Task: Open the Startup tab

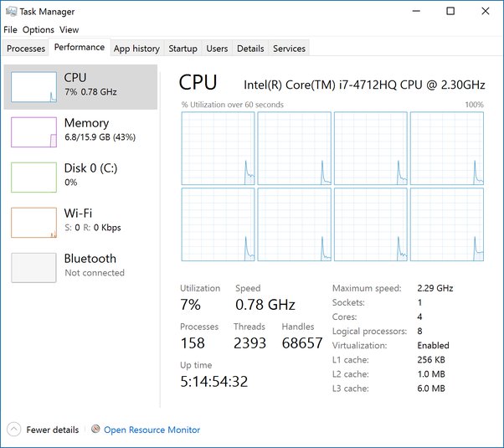Action: point(183,49)
